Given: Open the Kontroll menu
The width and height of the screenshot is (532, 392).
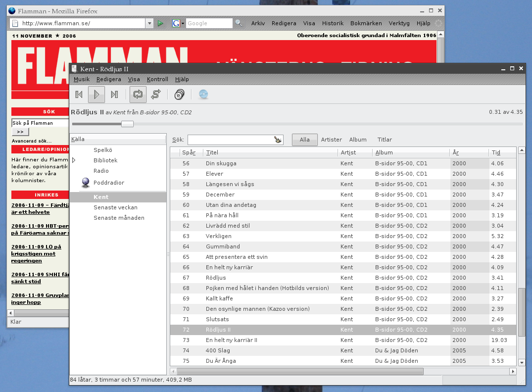Looking at the screenshot, I should pos(157,79).
